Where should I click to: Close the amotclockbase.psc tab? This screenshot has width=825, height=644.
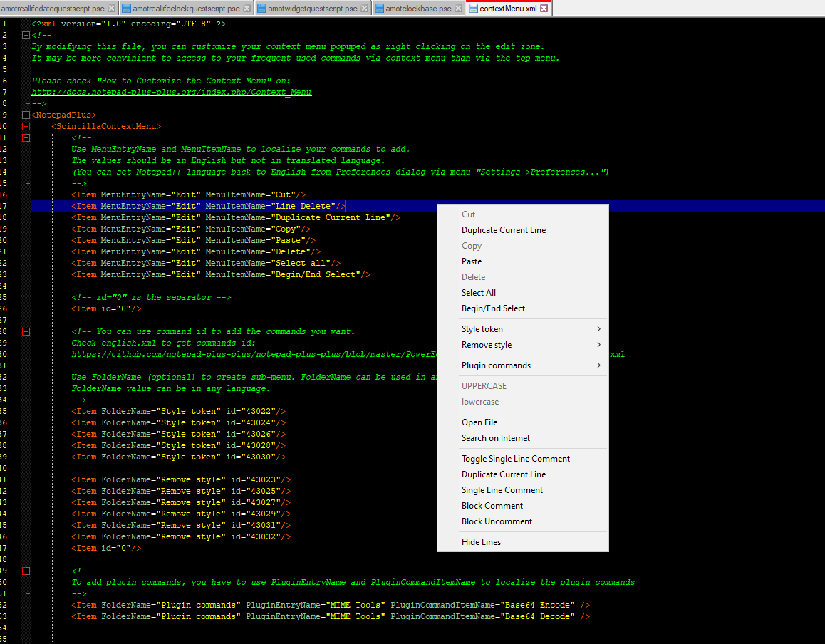[x=458, y=9]
